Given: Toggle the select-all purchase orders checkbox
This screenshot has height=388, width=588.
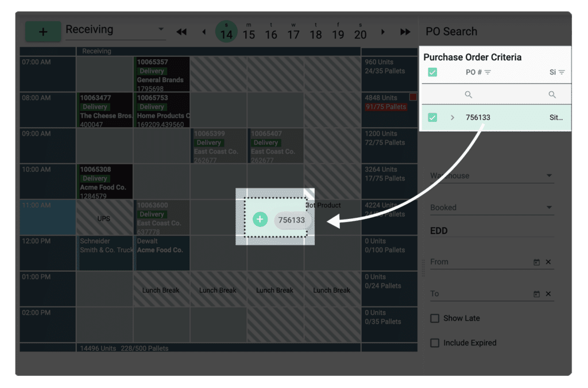Looking at the screenshot, I should tap(432, 72).
